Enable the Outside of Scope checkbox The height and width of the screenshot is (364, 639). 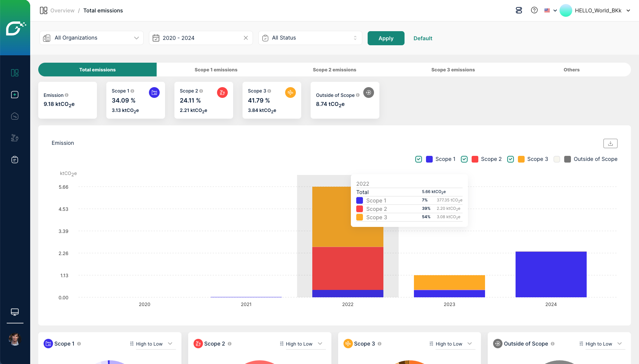click(557, 159)
